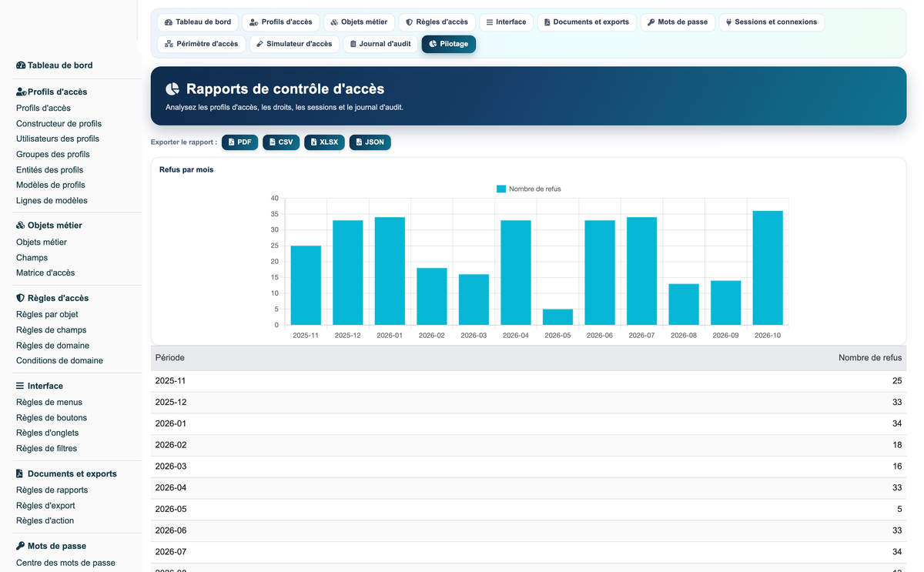Open the Matrice d'accès page
This screenshot has height=572, width=924.
click(x=45, y=273)
